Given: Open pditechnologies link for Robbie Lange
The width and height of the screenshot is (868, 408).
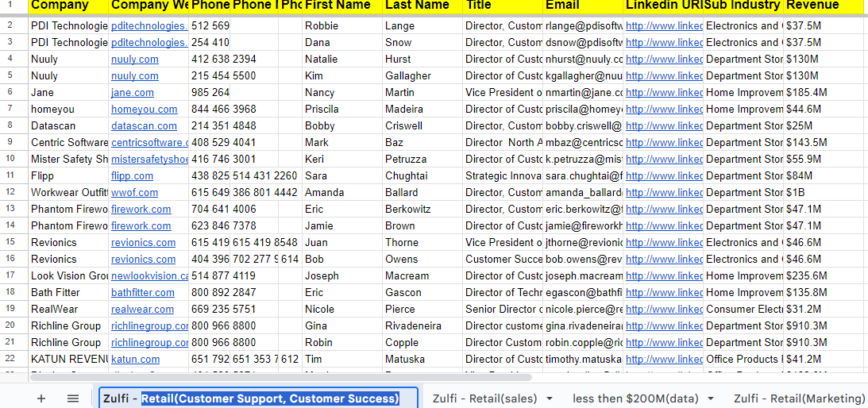Looking at the screenshot, I should 149,25.
